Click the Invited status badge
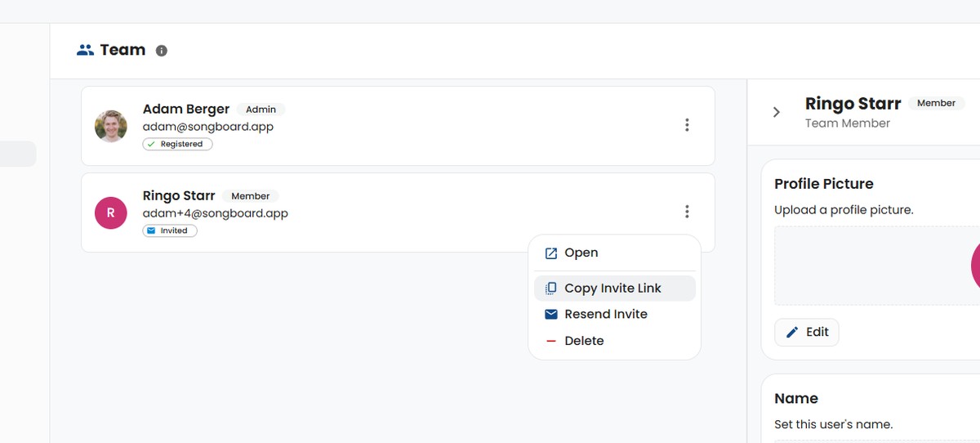The width and height of the screenshot is (980, 443). coord(170,230)
